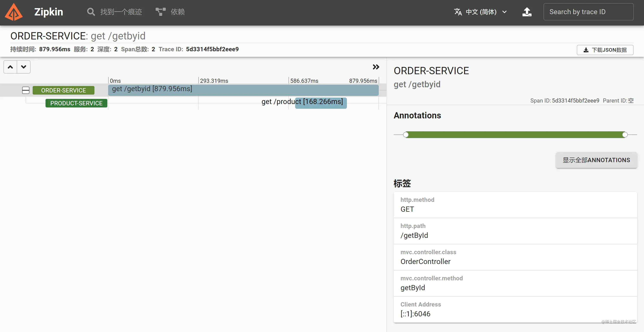Open 找到一个痕迹 find trace page

[121, 12]
